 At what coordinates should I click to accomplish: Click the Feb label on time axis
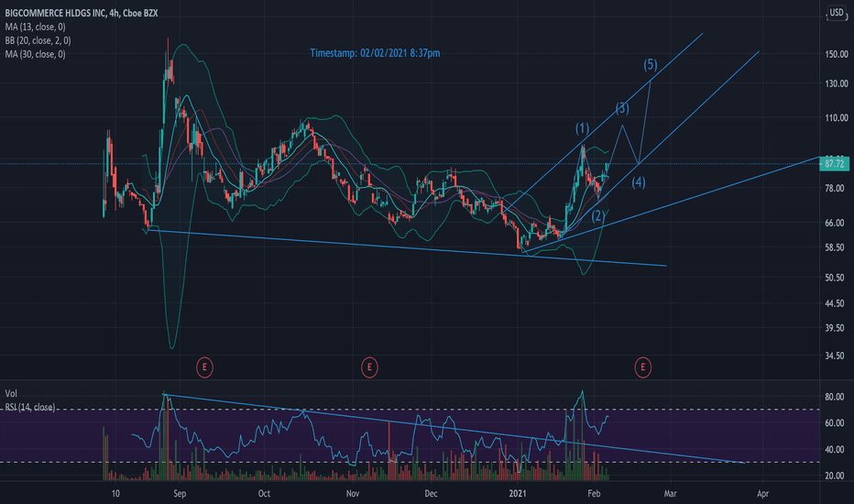[594, 494]
